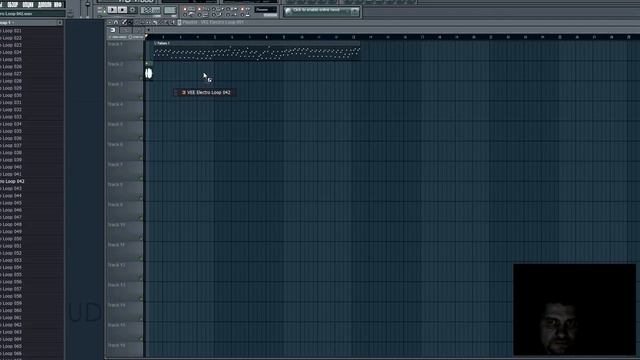Preview Loop 050 in the browser list
Image resolution: width=640 pixels, height=360 pixels.
(11, 239)
